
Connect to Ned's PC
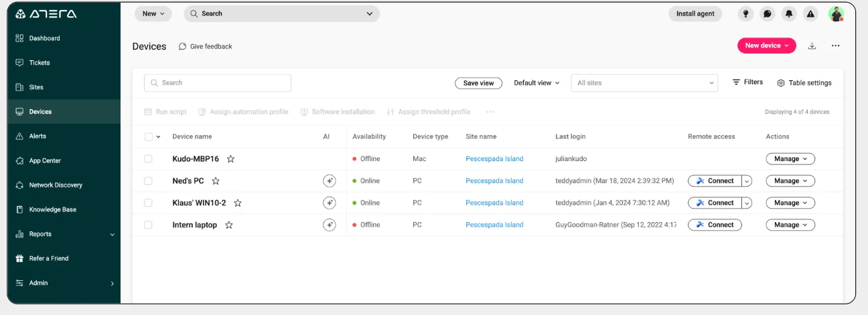[x=715, y=181]
